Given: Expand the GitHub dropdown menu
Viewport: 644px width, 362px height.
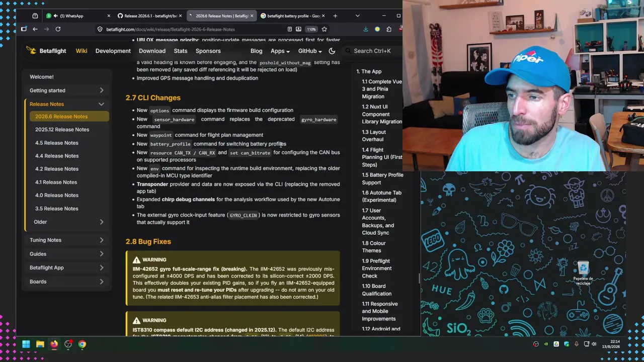Looking at the screenshot, I should [310, 51].
